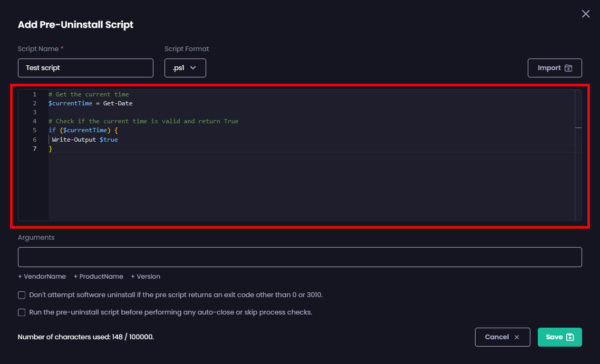Click the Write-Output $true line
600x364 pixels.
coord(84,140)
